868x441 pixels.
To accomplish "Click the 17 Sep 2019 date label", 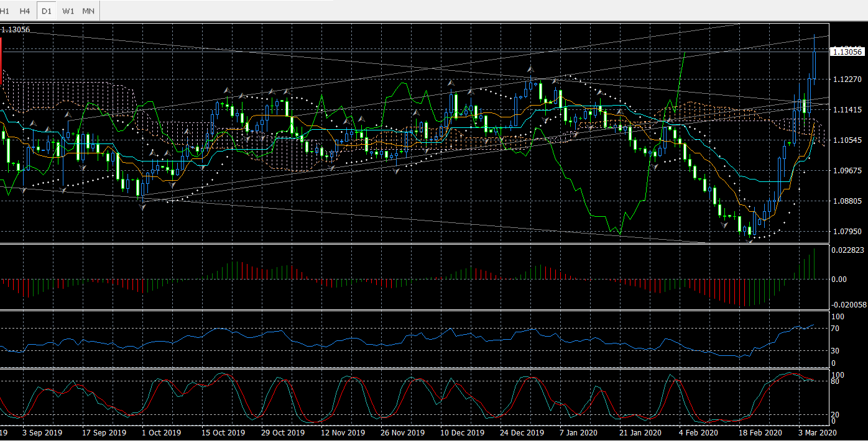I will (104, 432).
